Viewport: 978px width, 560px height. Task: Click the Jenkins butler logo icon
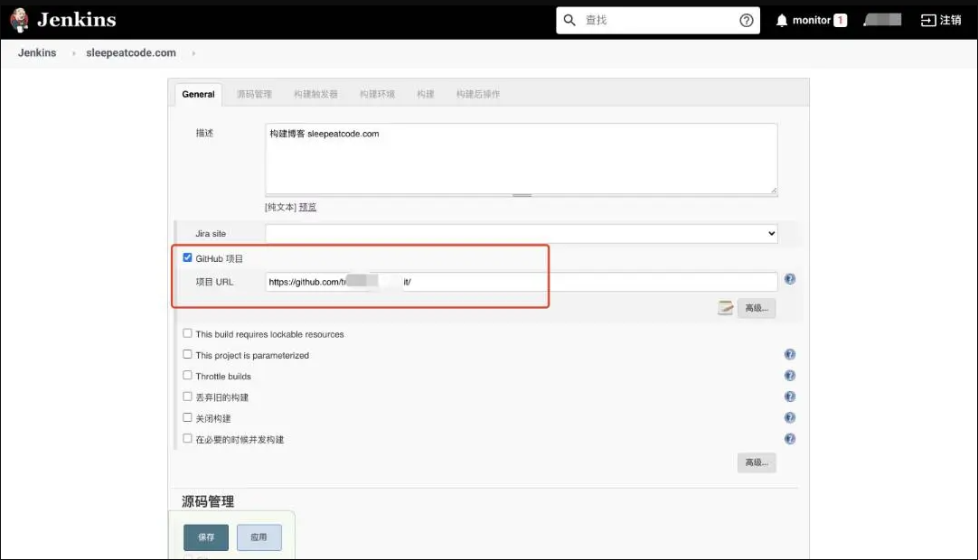pyautogui.click(x=20, y=20)
